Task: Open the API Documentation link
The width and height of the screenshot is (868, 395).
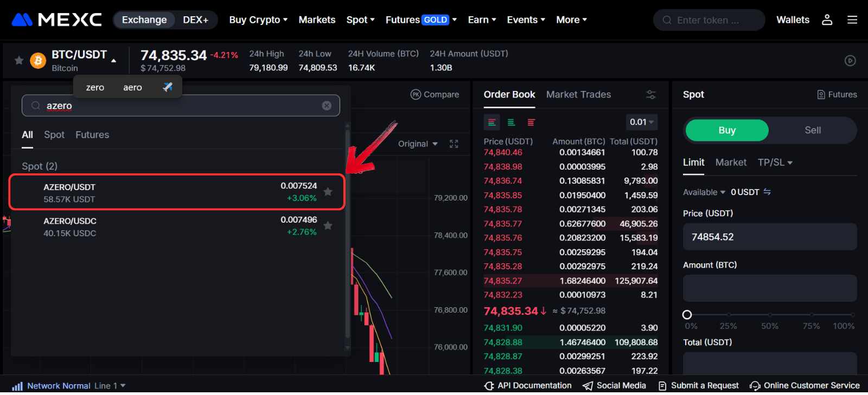Action: tap(528, 385)
